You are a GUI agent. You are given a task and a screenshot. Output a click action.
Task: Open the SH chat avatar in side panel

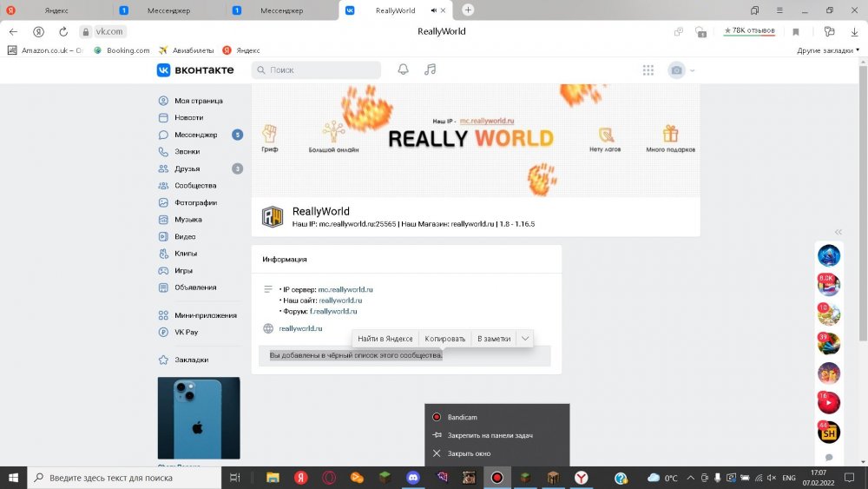829,432
